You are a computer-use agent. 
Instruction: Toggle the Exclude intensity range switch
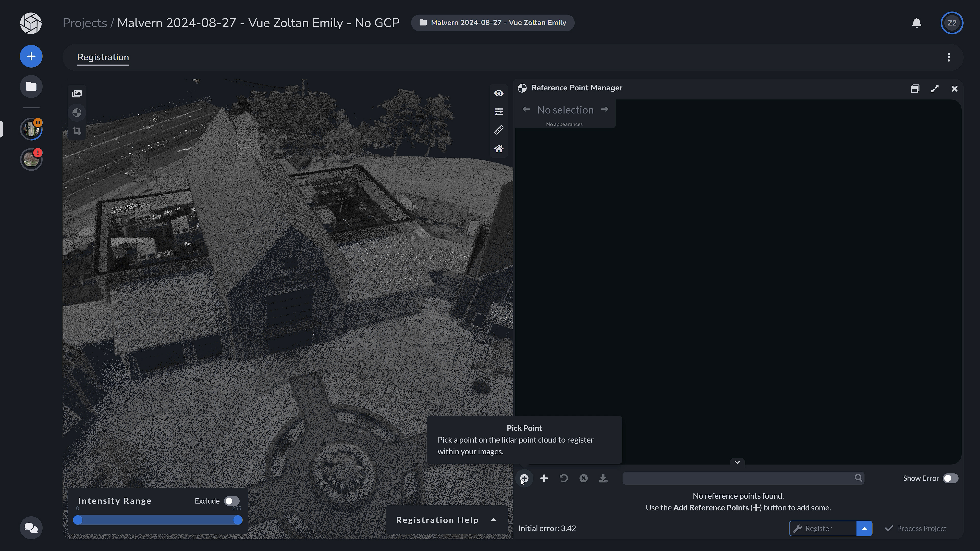click(x=231, y=500)
